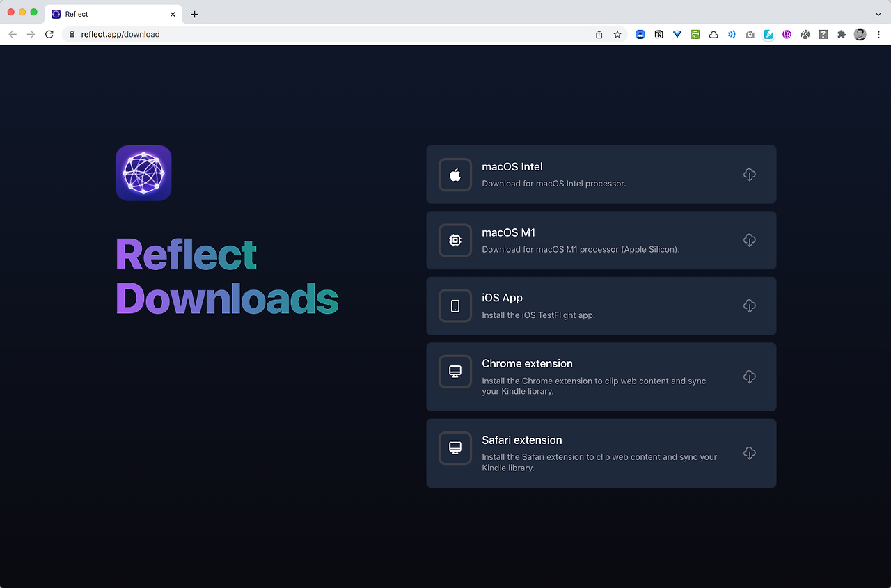Screen dimensions: 891x588
Task: Select the Reflect browser tab
Action: [113, 14]
